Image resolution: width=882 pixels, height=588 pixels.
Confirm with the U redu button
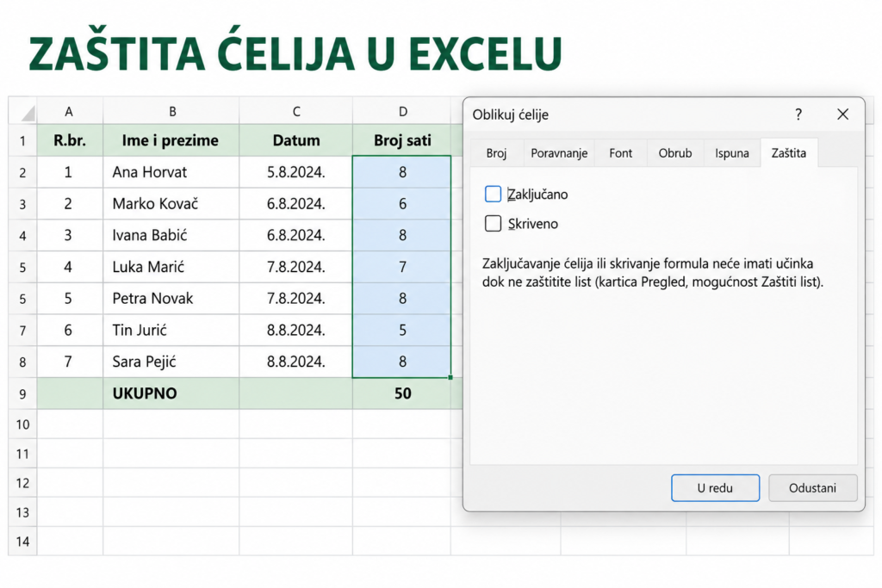coord(715,488)
